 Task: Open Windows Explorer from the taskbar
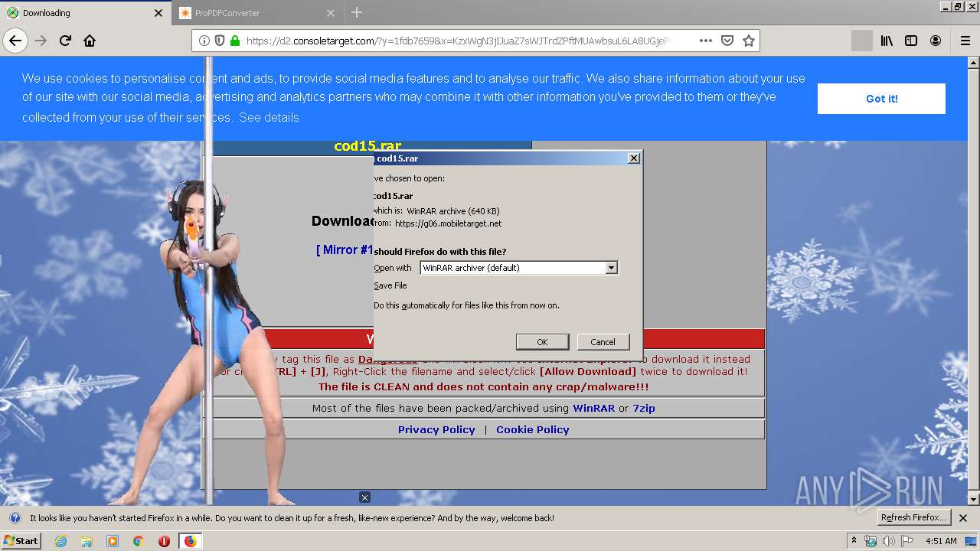87,541
